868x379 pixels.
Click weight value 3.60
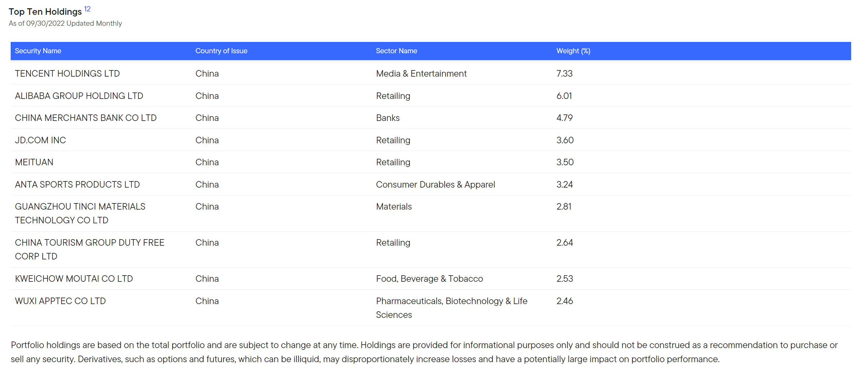pos(565,140)
